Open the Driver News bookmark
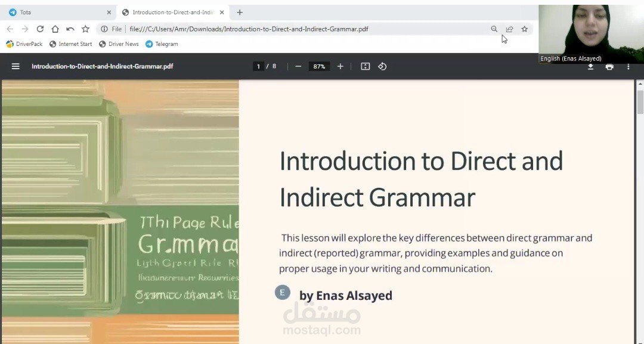The image size is (644, 344). tap(119, 44)
